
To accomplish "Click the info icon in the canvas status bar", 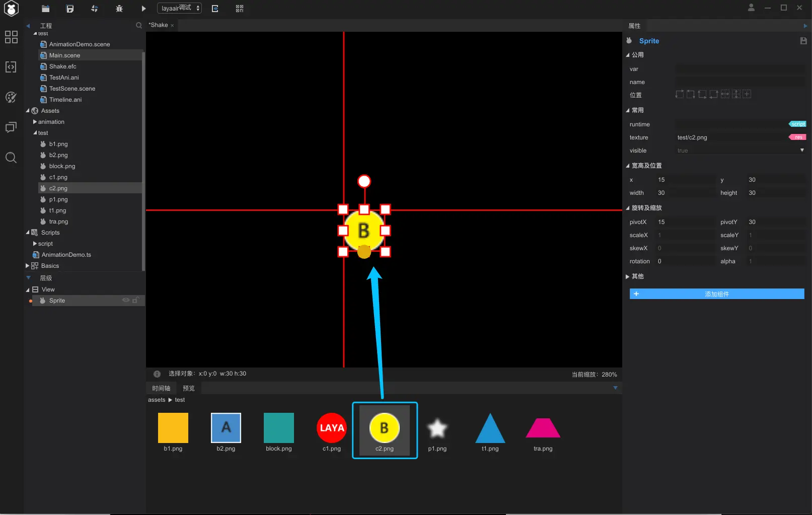I will click(x=157, y=374).
